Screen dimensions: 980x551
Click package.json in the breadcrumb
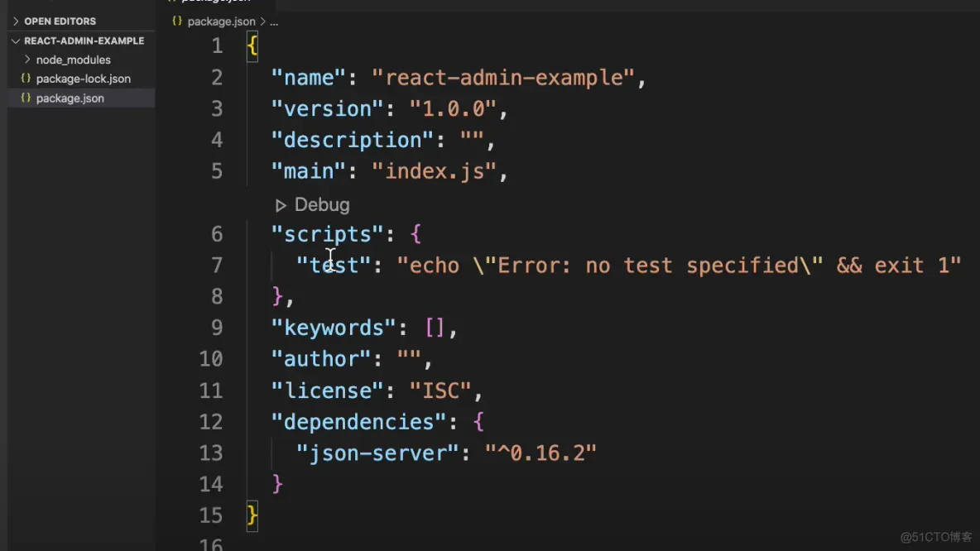tap(221, 22)
